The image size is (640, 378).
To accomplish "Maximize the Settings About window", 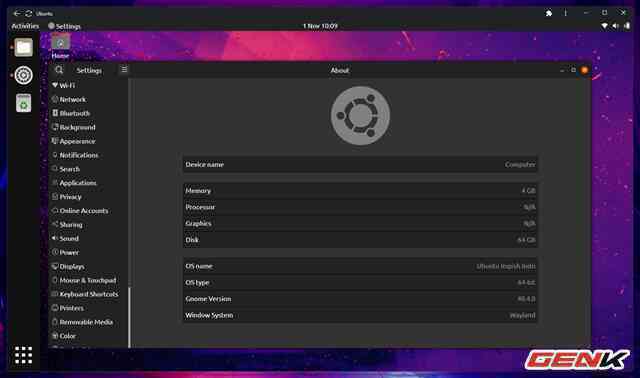I will tap(573, 70).
